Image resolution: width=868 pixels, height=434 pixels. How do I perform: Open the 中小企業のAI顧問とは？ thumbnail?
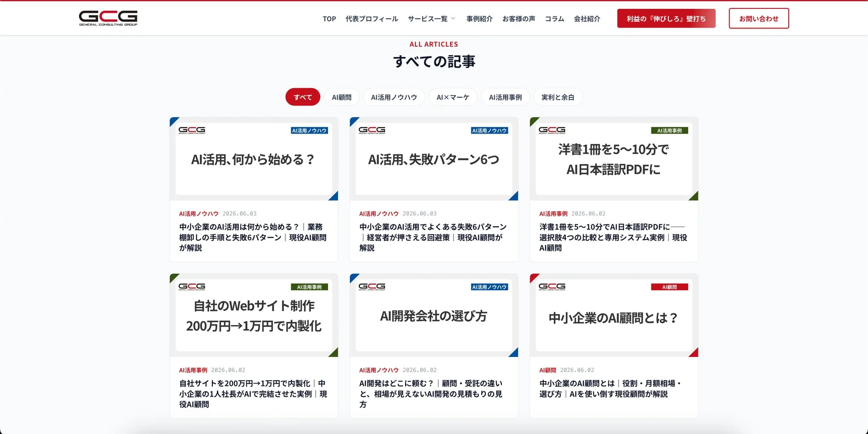tap(614, 315)
